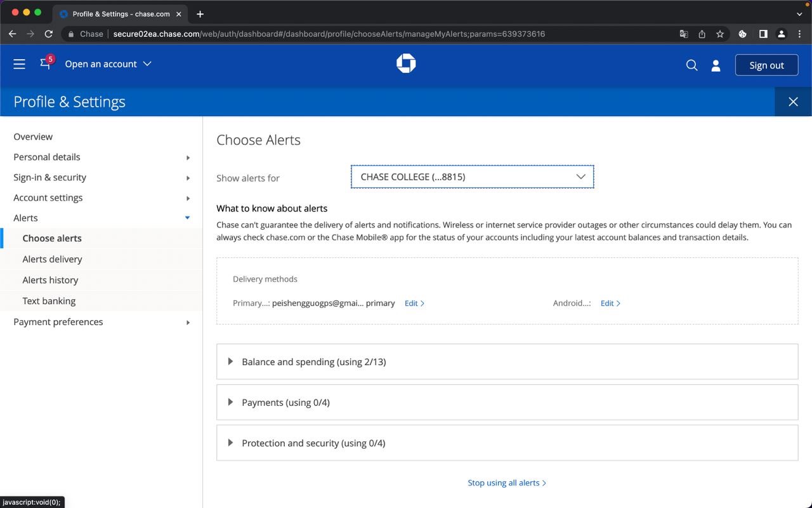Expand Payments alerts section
This screenshot has height=508, width=812.
(x=285, y=403)
